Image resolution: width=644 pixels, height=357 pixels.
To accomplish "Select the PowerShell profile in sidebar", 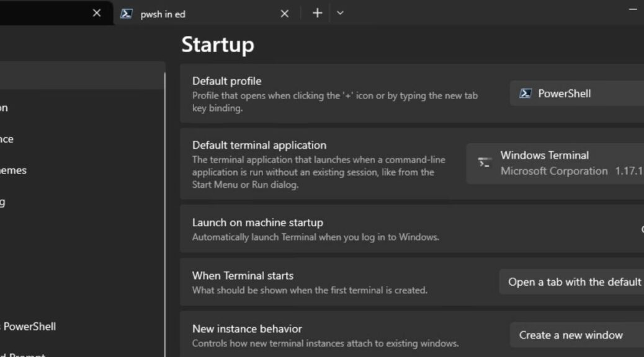I will (30, 327).
